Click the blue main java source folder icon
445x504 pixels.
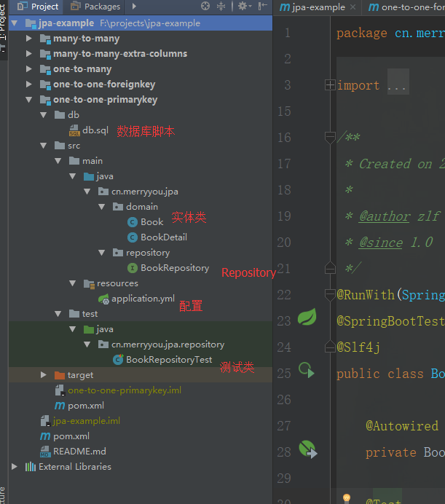[x=89, y=176]
